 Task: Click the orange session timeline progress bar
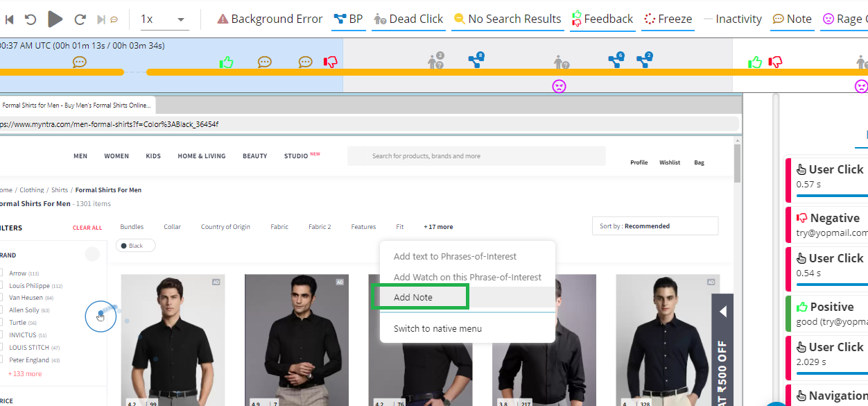click(416, 72)
